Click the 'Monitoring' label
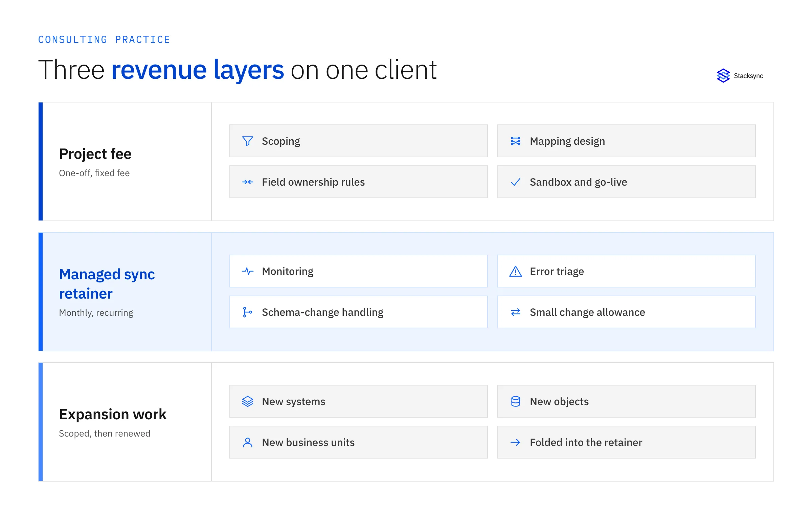 (288, 271)
